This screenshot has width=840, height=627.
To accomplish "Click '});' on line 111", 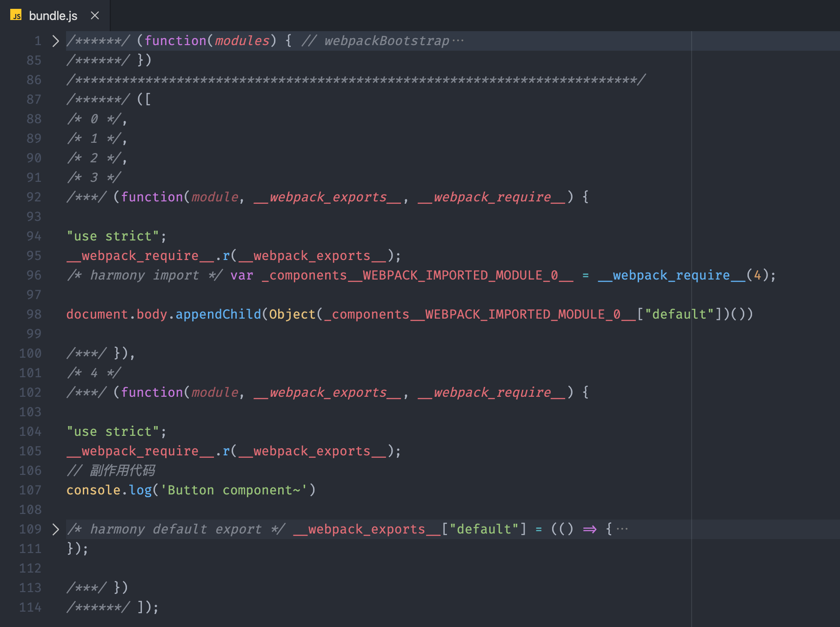I will coord(77,549).
